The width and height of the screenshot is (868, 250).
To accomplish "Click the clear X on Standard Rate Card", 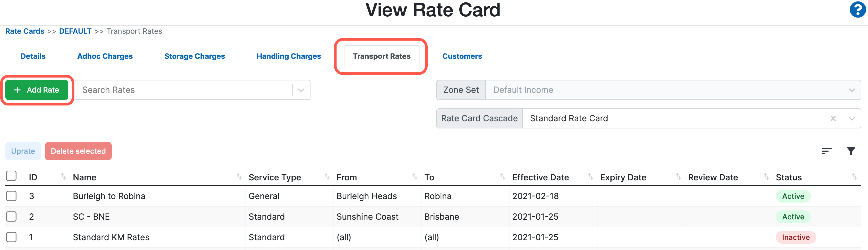I will (x=833, y=118).
